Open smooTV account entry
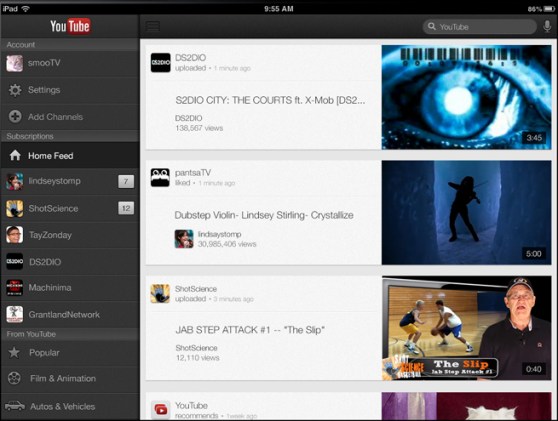Screen dimensions: 558x421 [x=70, y=63]
